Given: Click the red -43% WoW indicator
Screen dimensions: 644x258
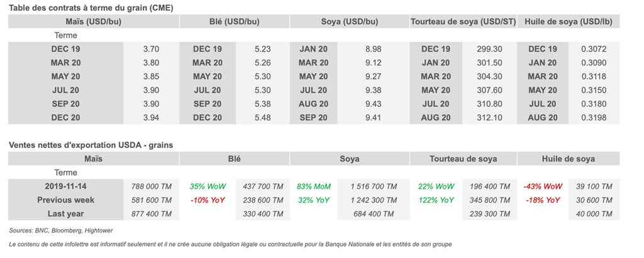Looking at the screenshot, I should click(541, 186).
